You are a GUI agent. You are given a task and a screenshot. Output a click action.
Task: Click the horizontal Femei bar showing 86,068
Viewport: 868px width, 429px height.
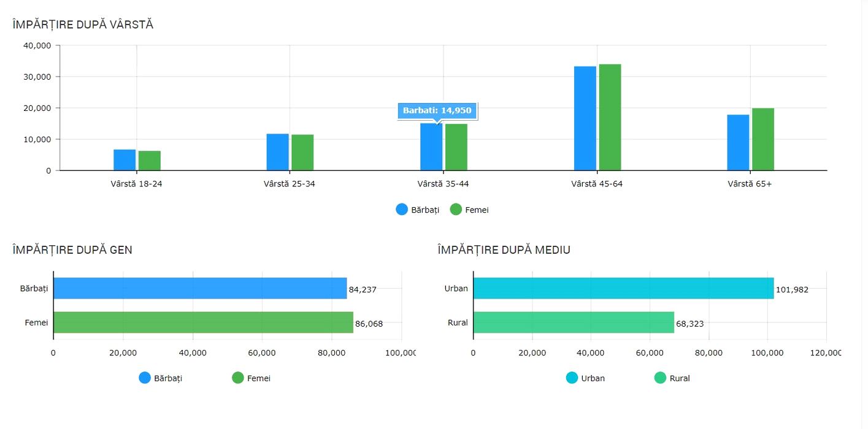203,322
